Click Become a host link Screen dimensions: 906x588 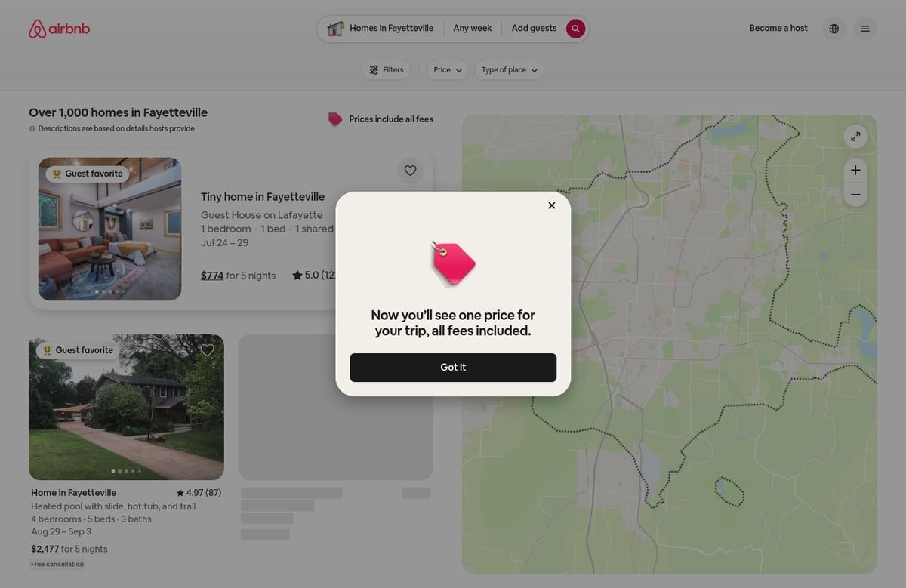778,29
